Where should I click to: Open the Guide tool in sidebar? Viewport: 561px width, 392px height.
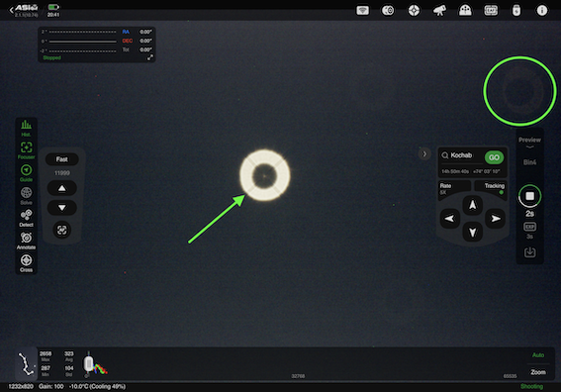click(26, 173)
